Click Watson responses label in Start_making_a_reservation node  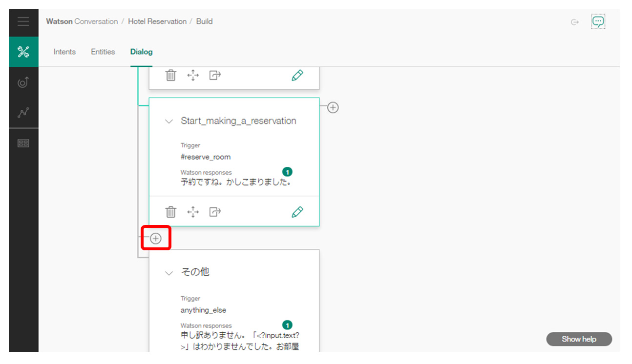[x=206, y=172]
